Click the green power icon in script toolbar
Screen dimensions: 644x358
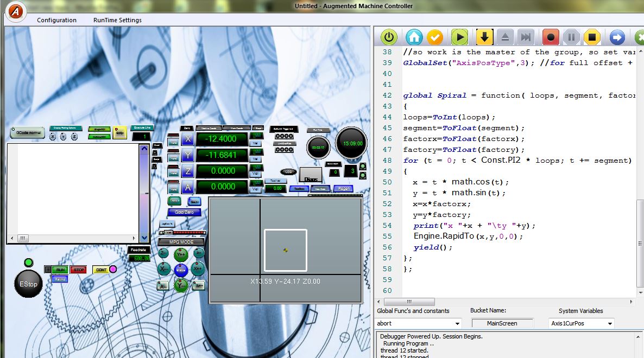389,37
